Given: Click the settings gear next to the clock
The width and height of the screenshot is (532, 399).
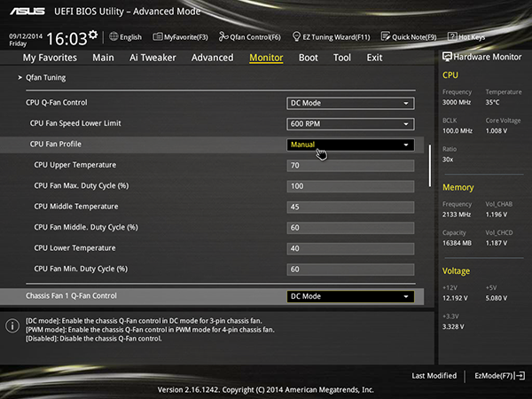Looking at the screenshot, I should coord(93,35).
